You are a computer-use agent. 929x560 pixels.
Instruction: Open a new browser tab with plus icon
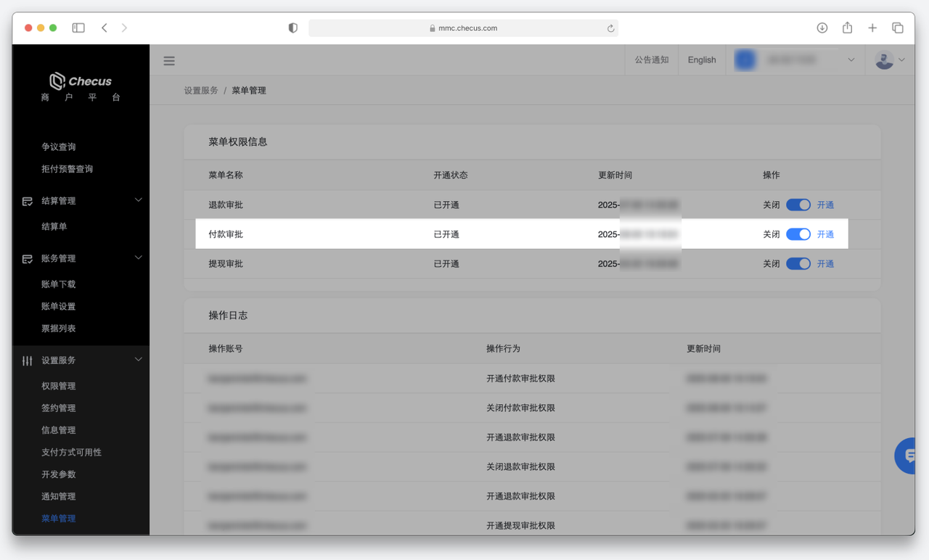click(x=872, y=28)
